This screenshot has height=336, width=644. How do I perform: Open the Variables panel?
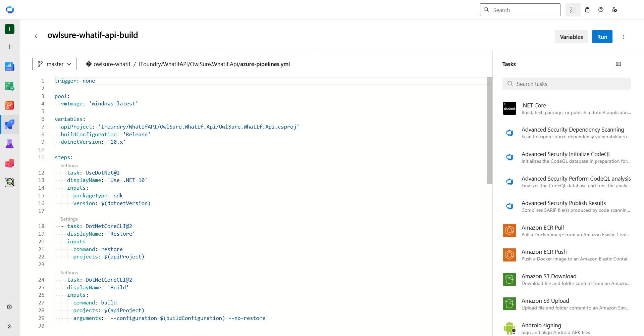coord(571,37)
